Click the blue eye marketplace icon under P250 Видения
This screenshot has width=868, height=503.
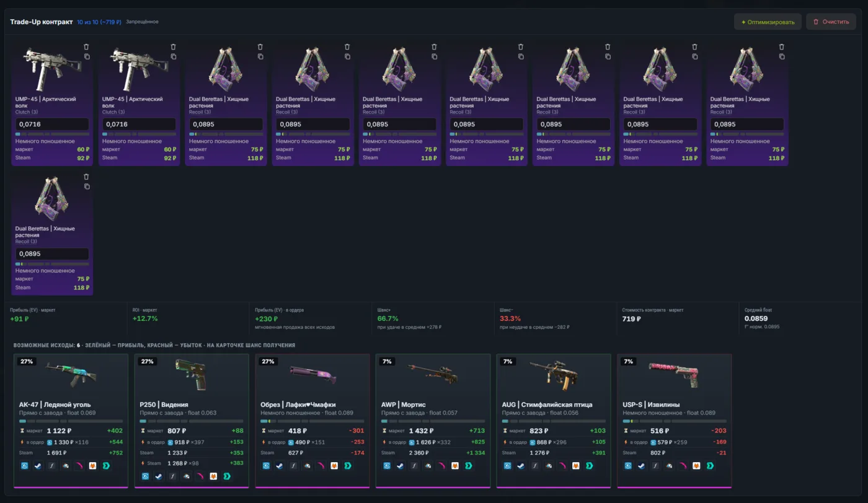click(145, 476)
